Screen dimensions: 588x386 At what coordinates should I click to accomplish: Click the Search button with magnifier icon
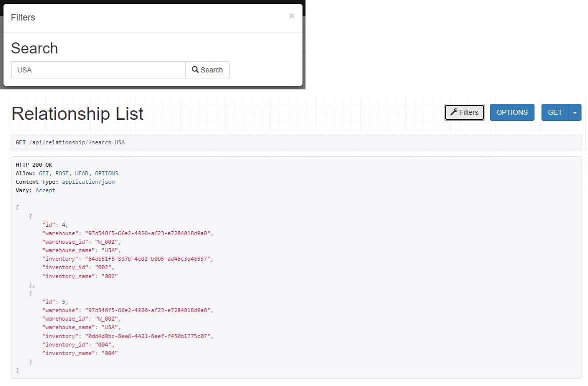pyautogui.click(x=207, y=70)
